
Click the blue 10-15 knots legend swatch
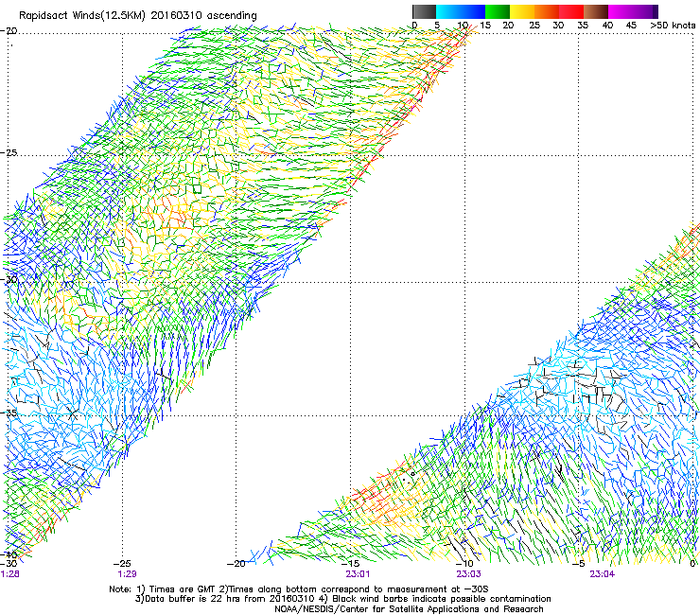point(473,11)
